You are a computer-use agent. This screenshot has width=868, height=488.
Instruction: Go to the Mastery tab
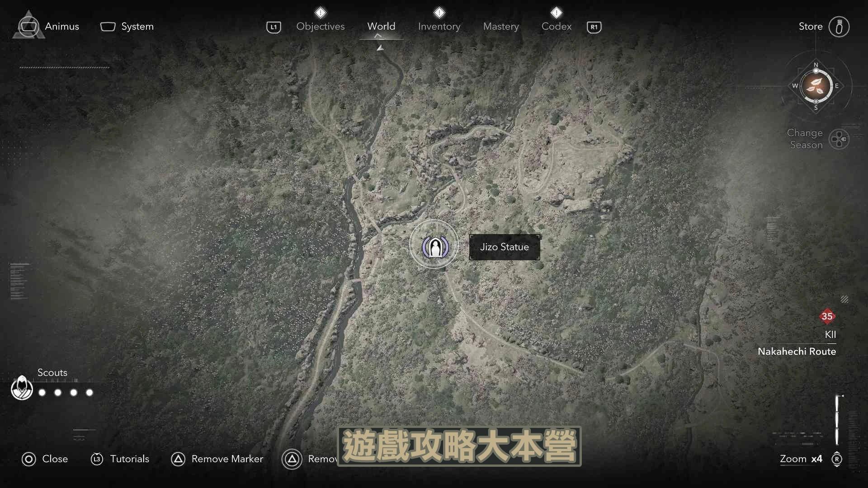(x=501, y=26)
